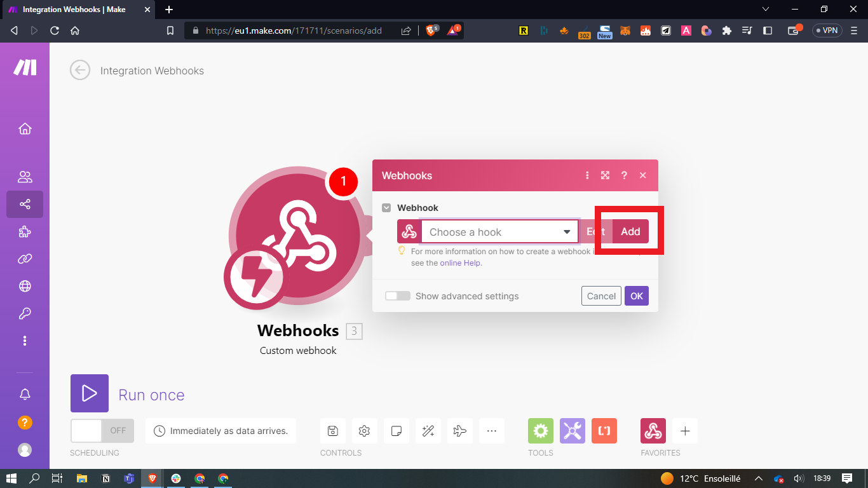Toggle the scheduling OFF switch
The image size is (868, 488).
[102, 430]
